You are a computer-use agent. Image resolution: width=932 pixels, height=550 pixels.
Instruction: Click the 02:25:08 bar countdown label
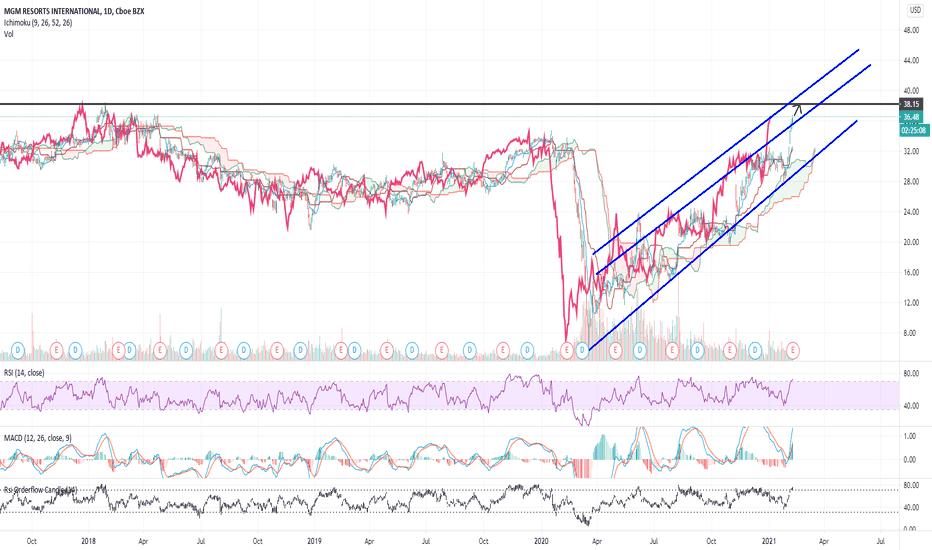point(914,130)
